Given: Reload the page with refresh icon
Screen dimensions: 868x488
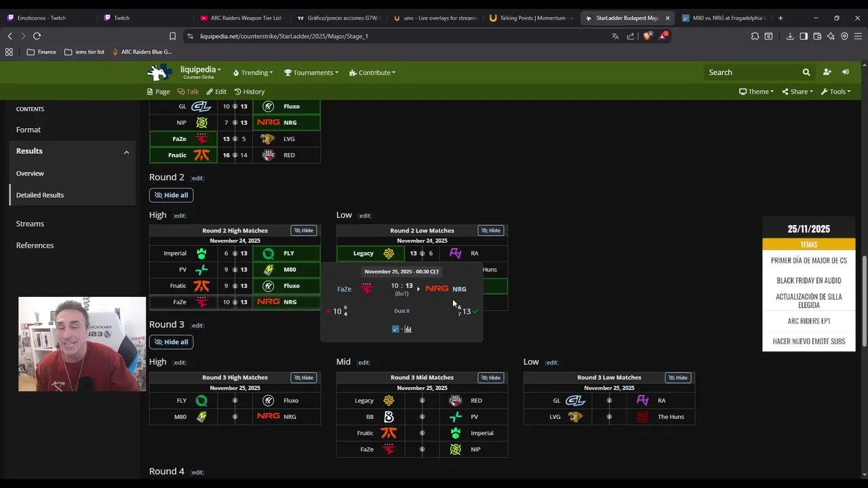Looking at the screenshot, I should point(37,36).
